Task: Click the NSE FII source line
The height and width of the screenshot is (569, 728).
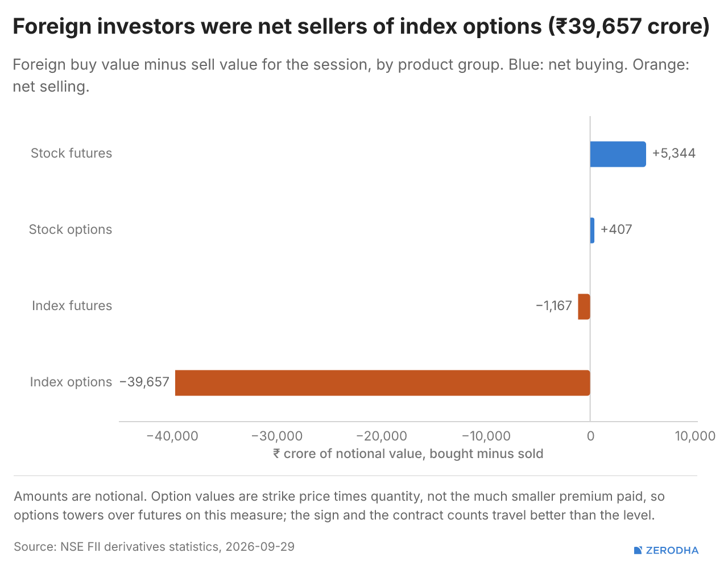Action: pos(154,547)
